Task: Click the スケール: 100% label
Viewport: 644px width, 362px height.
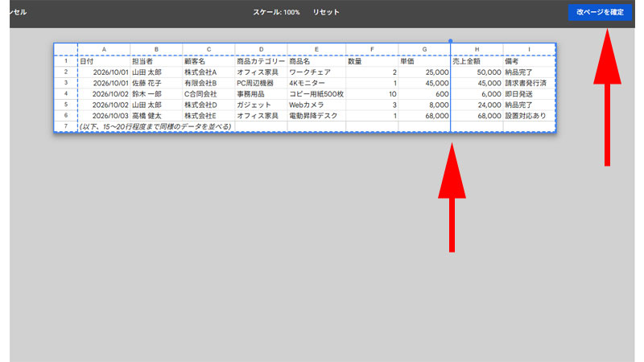Action: pos(276,12)
